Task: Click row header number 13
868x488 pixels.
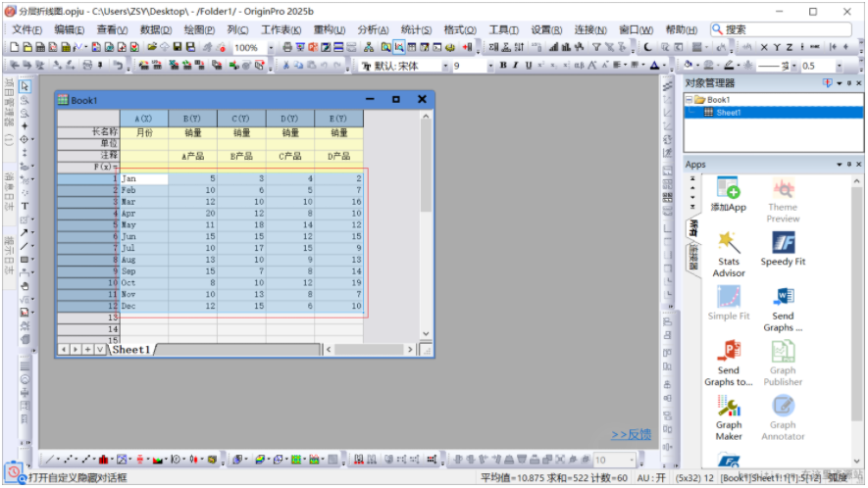Action: 88,317
